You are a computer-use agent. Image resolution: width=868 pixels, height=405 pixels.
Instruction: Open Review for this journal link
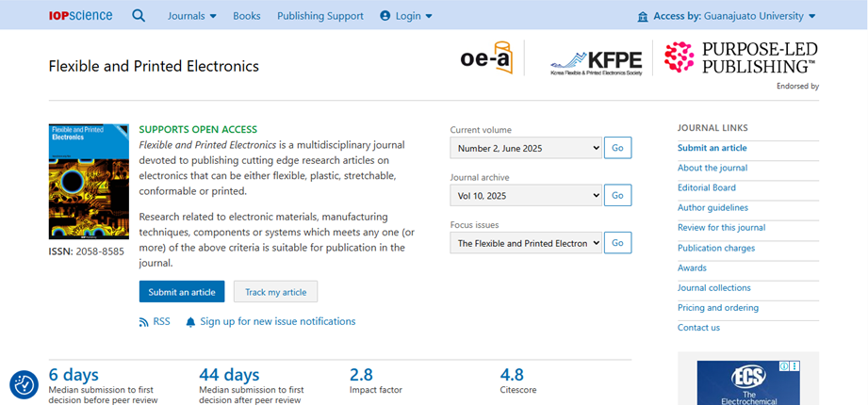tap(722, 227)
